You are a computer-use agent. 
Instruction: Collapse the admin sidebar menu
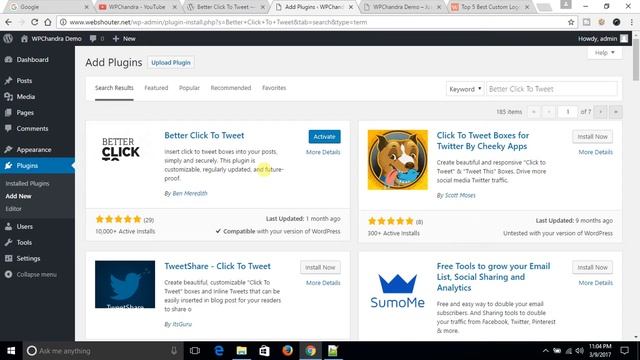pos(31,274)
